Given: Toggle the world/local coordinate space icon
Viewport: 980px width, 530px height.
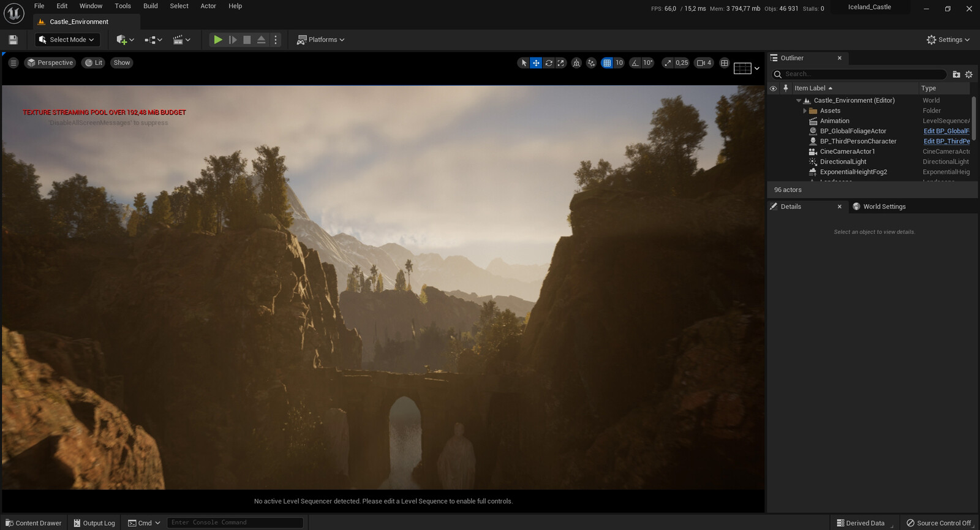Looking at the screenshot, I should 576,62.
